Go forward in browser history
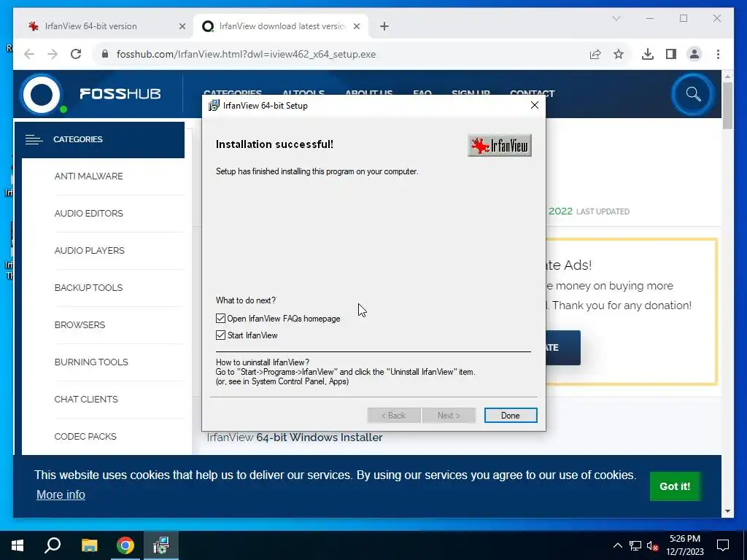This screenshot has height=560, width=747. click(53, 54)
